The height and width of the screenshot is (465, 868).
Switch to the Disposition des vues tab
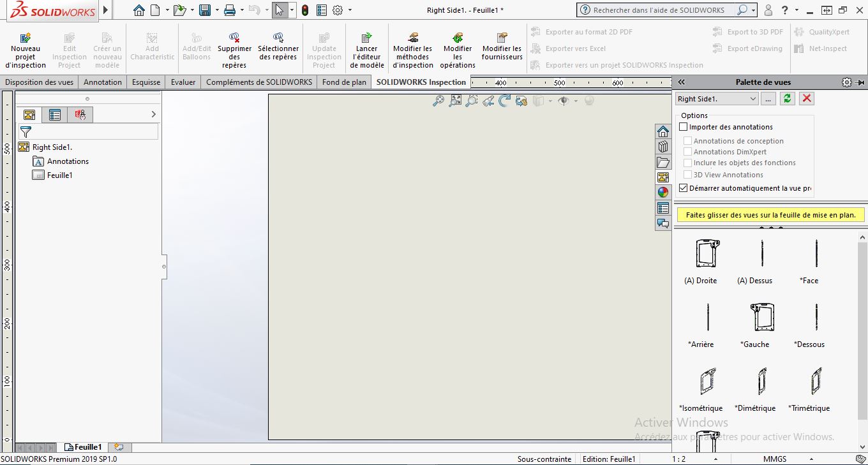coord(40,82)
